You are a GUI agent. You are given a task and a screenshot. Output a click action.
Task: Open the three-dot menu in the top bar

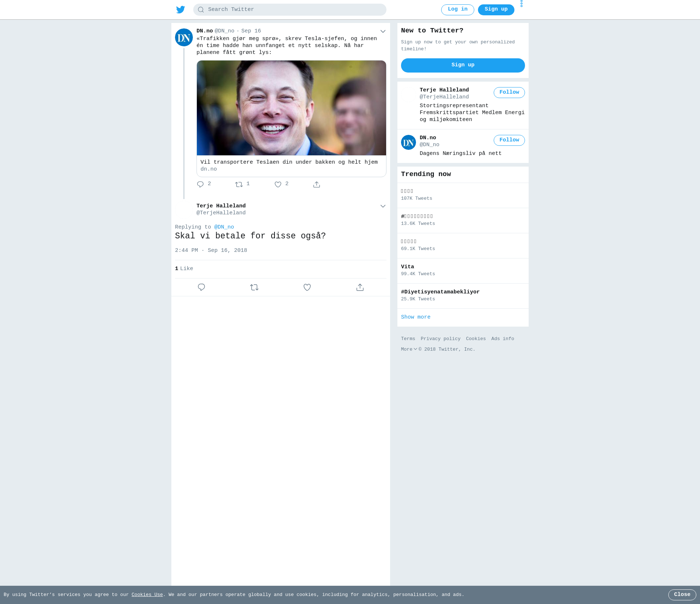pos(521,4)
